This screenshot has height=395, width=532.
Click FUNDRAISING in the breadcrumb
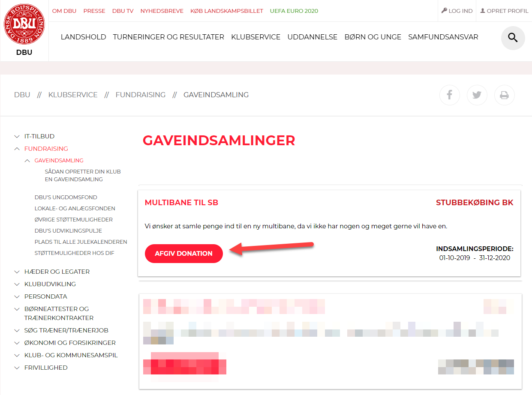[141, 95]
